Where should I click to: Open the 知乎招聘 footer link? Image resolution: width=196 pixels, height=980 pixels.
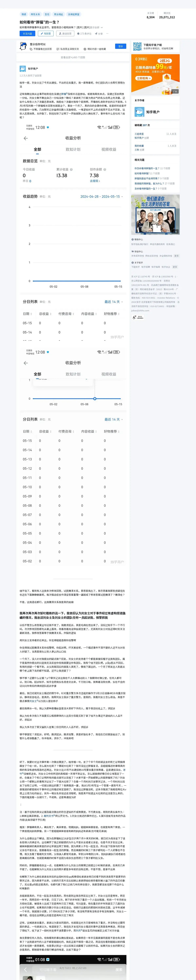click(x=146, y=267)
